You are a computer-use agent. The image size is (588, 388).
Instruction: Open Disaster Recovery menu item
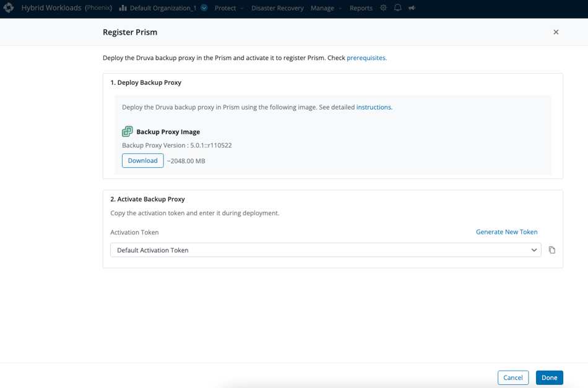click(277, 8)
